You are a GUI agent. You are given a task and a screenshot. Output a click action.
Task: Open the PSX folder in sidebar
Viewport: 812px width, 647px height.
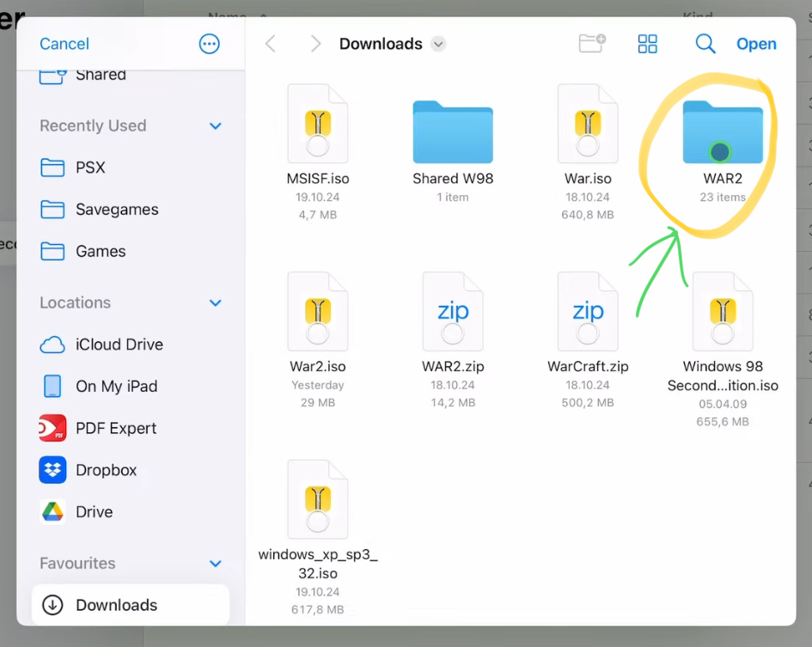(x=131, y=168)
